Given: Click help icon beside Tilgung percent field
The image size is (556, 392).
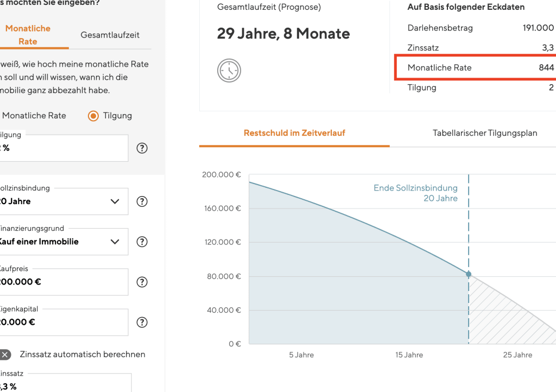Looking at the screenshot, I should 142,148.
